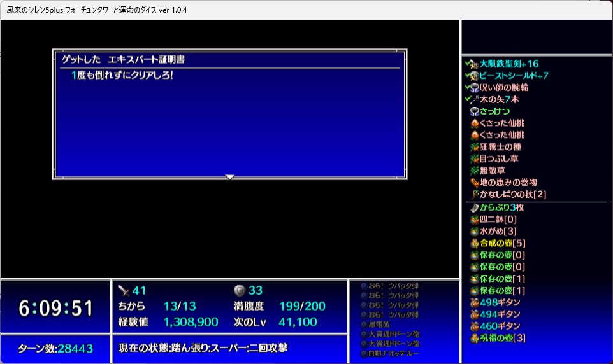Click the shield icon beside ビーストシールド+7
The height and width of the screenshot is (364, 613).
pyautogui.click(x=474, y=76)
